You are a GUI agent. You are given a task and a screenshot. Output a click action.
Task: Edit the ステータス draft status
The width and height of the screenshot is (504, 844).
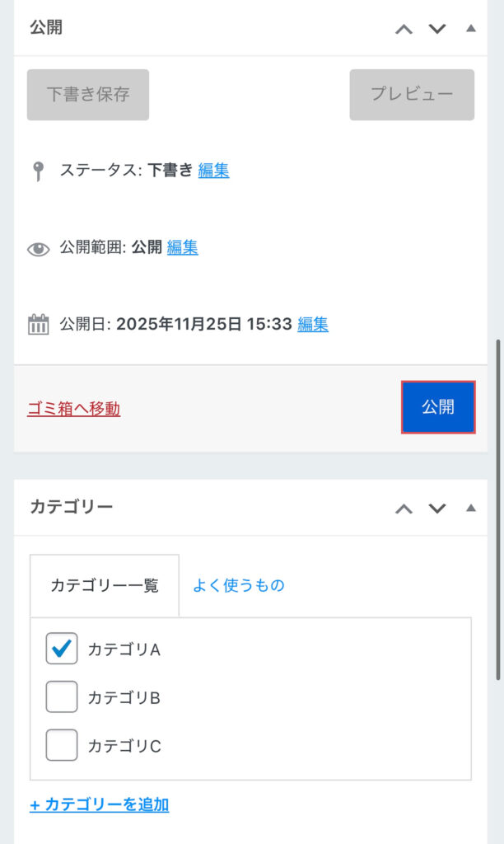coord(213,171)
